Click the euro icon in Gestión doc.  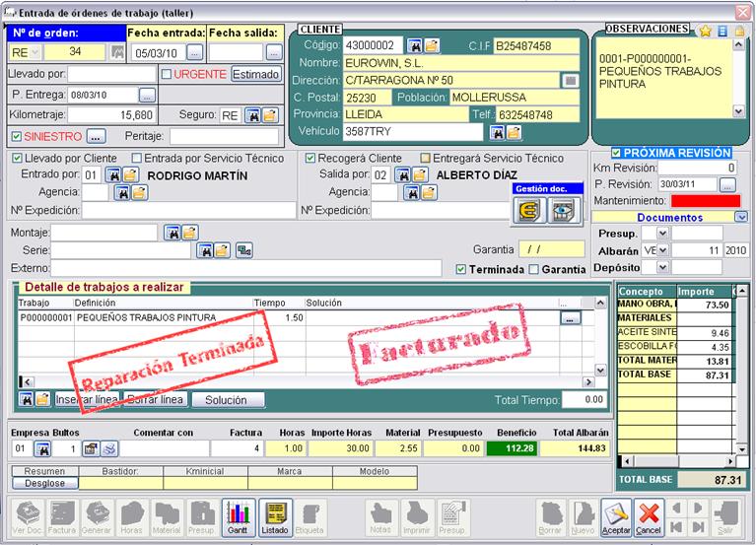[x=528, y=209]
